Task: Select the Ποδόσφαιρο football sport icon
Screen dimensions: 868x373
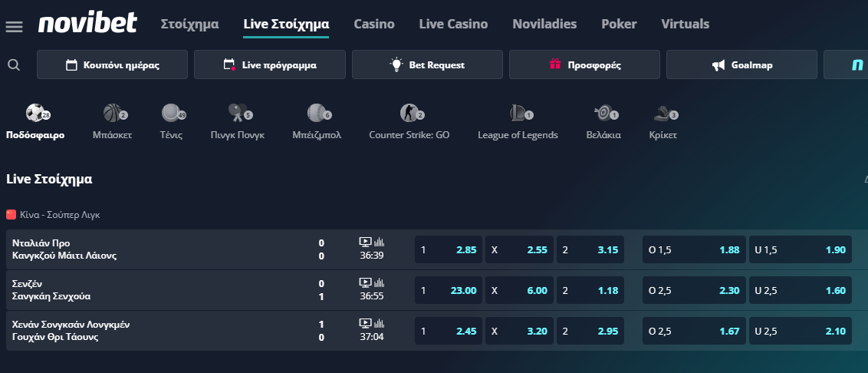Action: click(35, 114)
